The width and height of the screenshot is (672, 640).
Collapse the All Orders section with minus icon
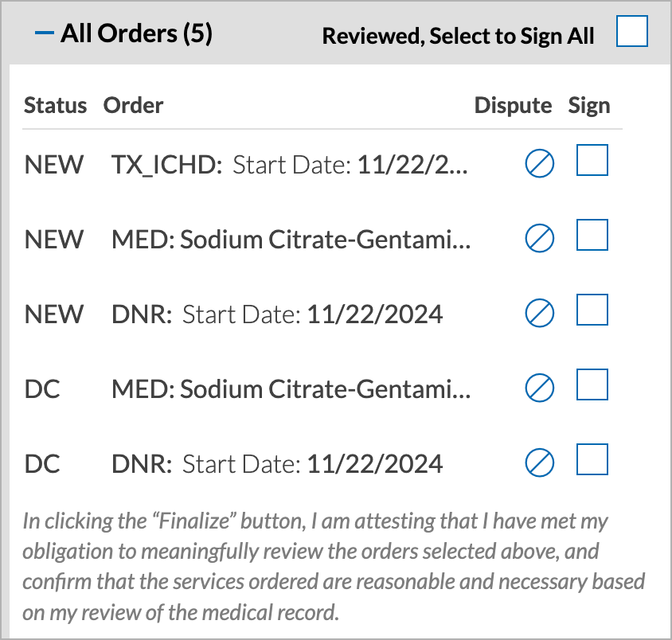pos(44,33)
